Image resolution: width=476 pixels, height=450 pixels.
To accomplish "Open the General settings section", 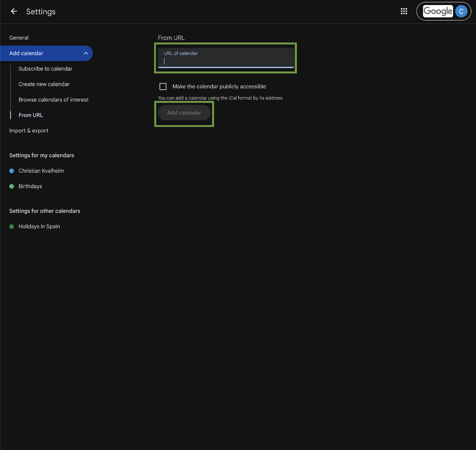I will click(19, 38).
